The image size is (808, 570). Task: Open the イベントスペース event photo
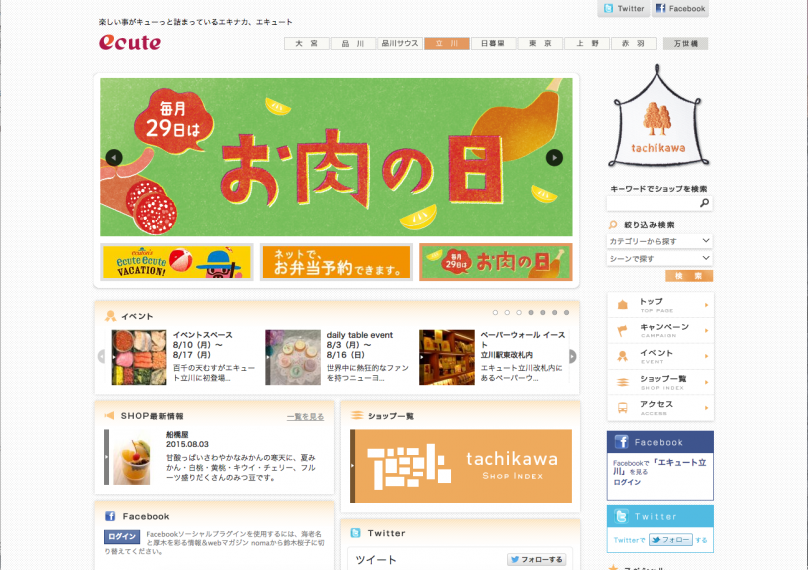[139, 358]
